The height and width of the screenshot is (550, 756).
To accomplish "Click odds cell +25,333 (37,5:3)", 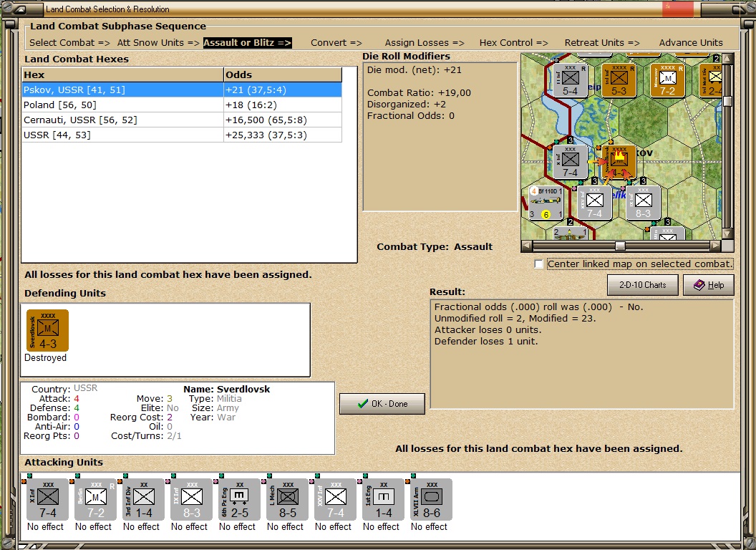I will pos(283,135).
